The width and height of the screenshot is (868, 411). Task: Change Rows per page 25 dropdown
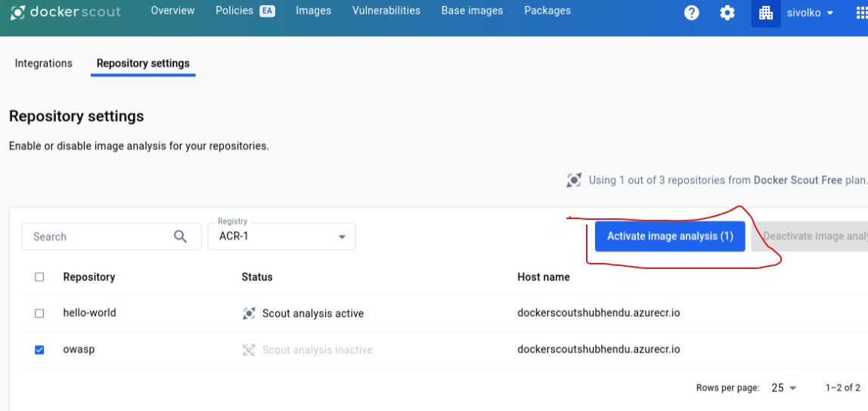[x=784, y=388]
